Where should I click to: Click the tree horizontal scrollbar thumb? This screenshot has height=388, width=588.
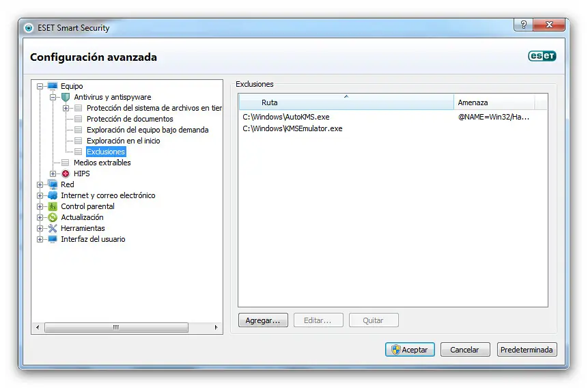pyautogui.click(x=116, y=328)
